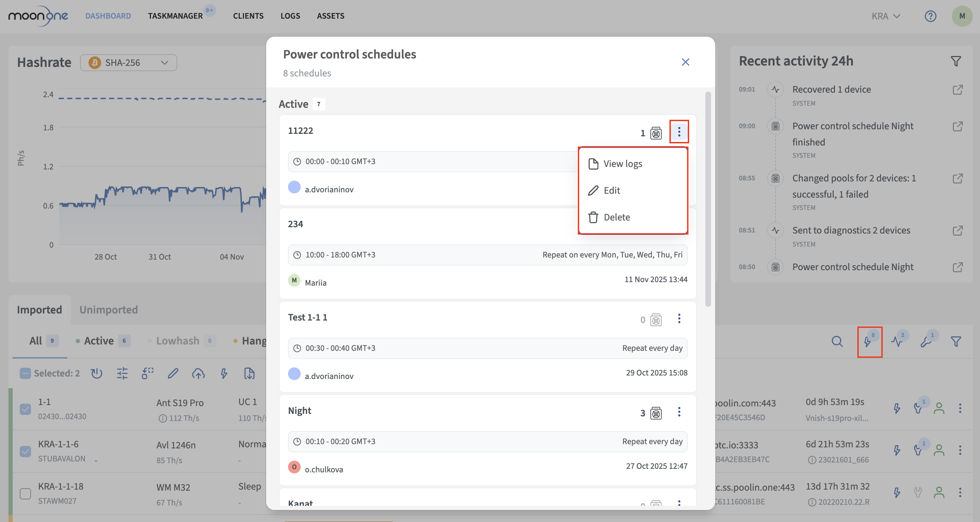Select Edit from the schedule context menu
Screen dimensions: 980x522
[x=612, y=191]
